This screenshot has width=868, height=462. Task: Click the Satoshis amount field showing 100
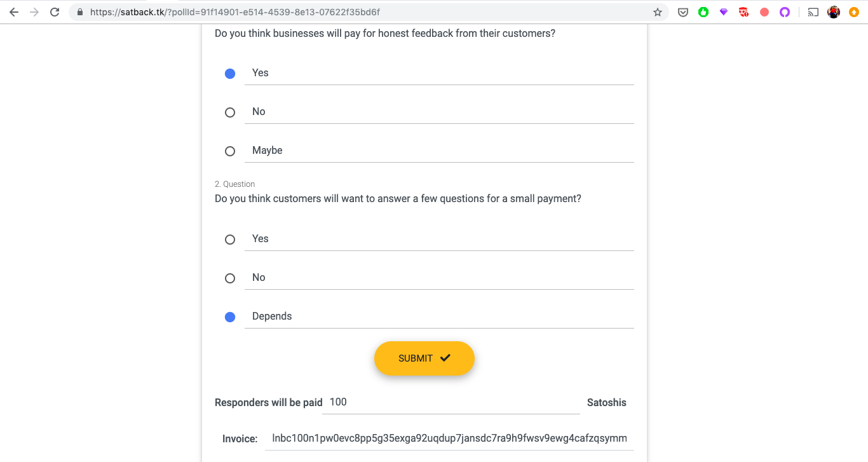[x=450, y=402]
